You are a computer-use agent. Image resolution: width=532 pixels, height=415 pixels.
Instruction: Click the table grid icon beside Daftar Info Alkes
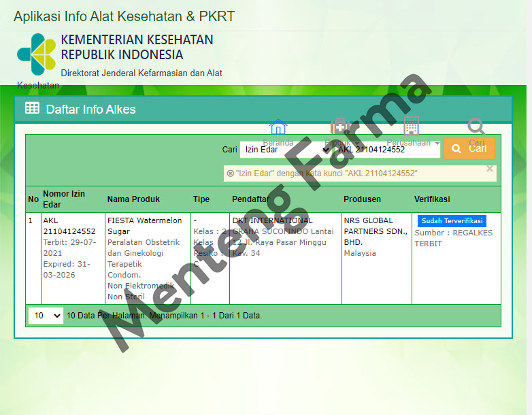32,108
